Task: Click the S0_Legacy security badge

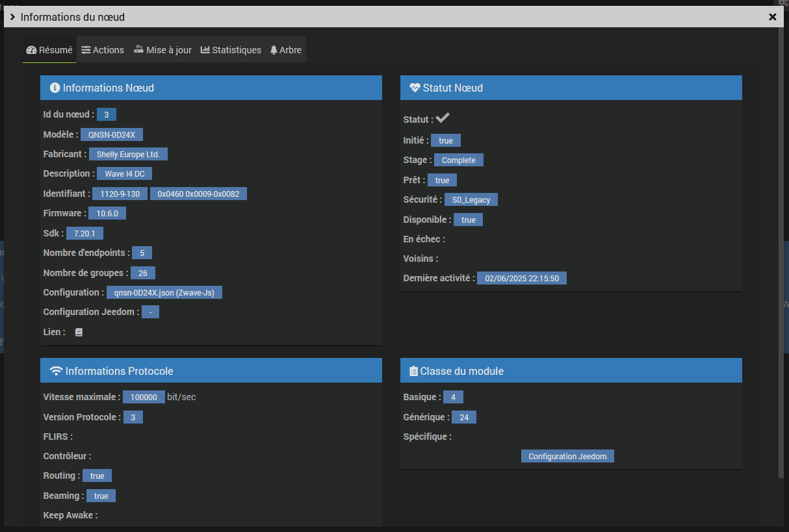Action: (471, 199)
